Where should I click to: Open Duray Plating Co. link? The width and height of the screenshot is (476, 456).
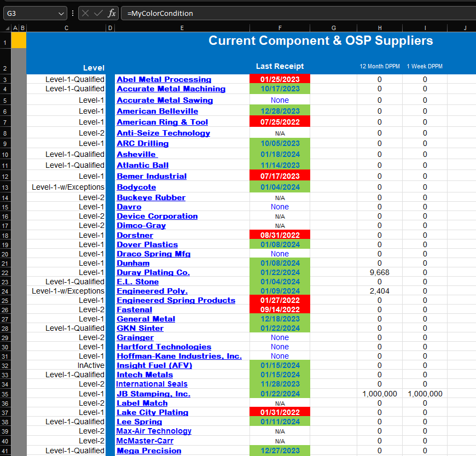153,273
